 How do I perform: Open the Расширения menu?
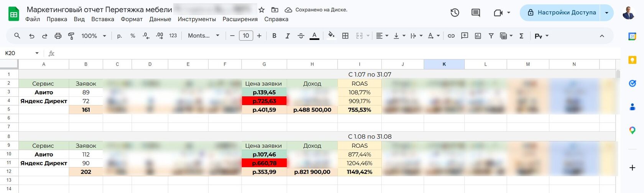pyautogui.click(x=240, y=19)
